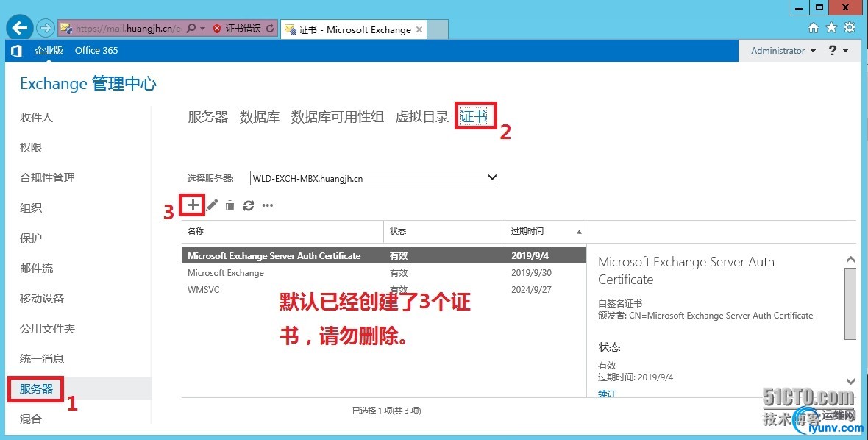
Task: Select 服务器 in the left navigation
Action: click(36, 389)
